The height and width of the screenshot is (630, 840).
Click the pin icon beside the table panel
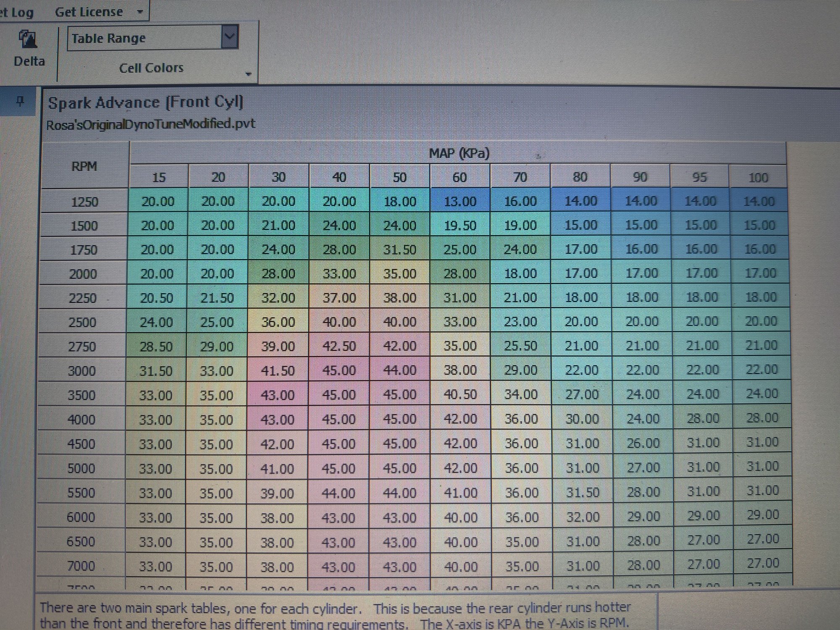pyautogui.click(x=20, y=101)
